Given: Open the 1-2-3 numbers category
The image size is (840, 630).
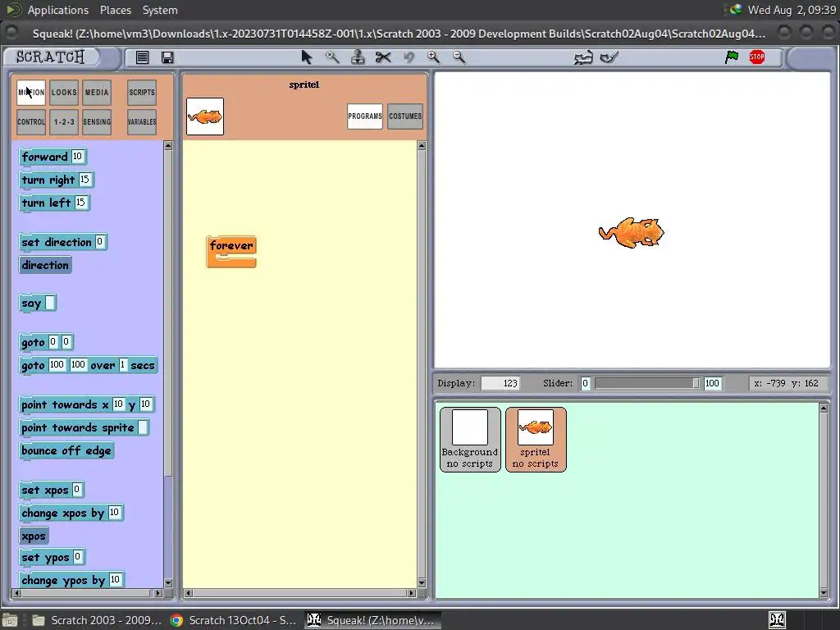Looking at the screenshot, I should (x=64, y=121).
